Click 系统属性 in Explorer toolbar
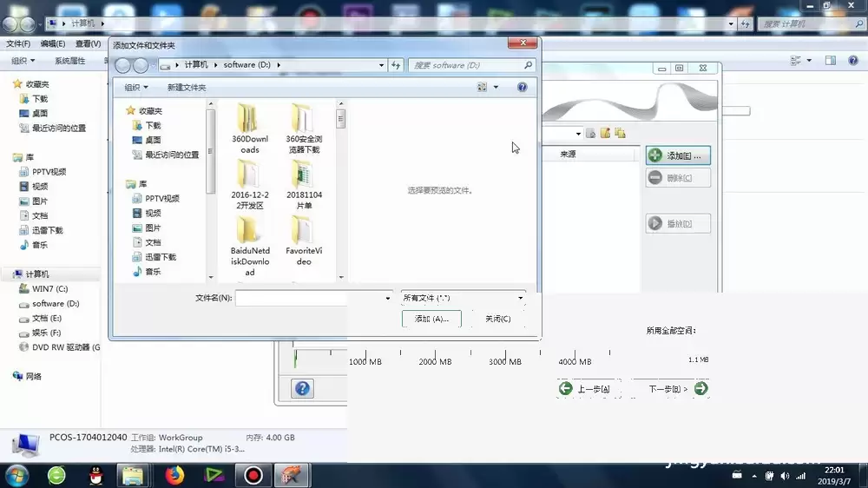 coord(69,61)
